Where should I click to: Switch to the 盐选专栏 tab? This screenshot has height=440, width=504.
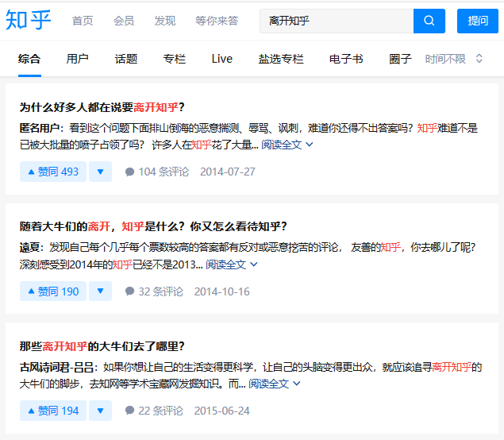[x=281, y=59]
